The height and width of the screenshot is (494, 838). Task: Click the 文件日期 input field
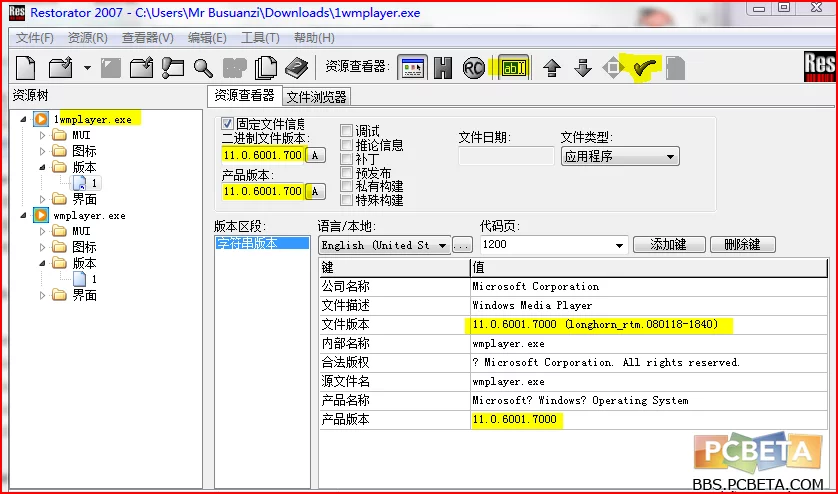coord(506,156)
